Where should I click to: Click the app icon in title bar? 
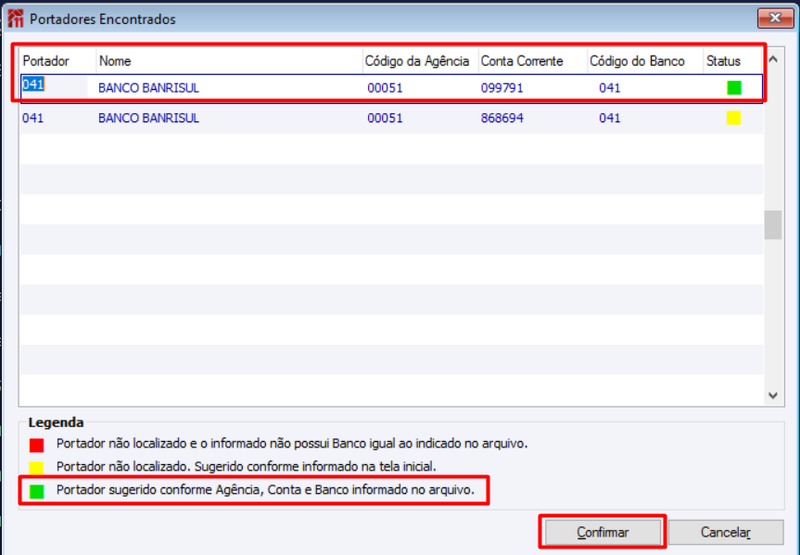16,19
